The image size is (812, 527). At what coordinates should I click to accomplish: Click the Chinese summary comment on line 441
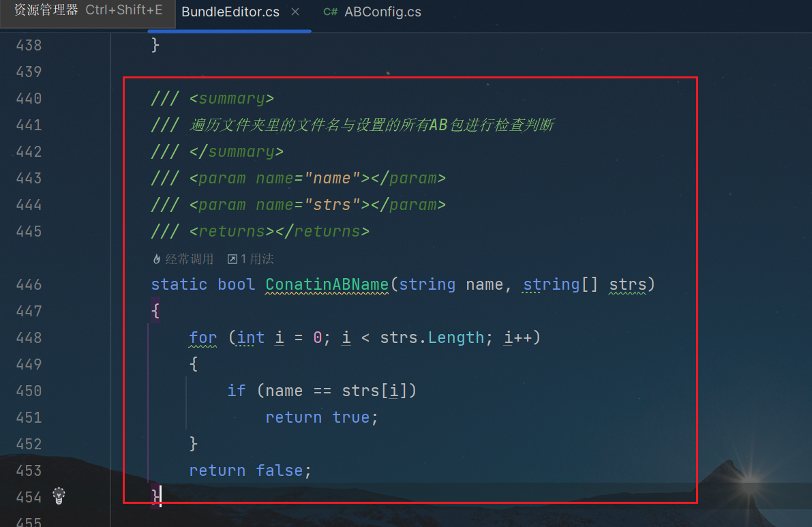pyautogui.click(x=372, y=125)
